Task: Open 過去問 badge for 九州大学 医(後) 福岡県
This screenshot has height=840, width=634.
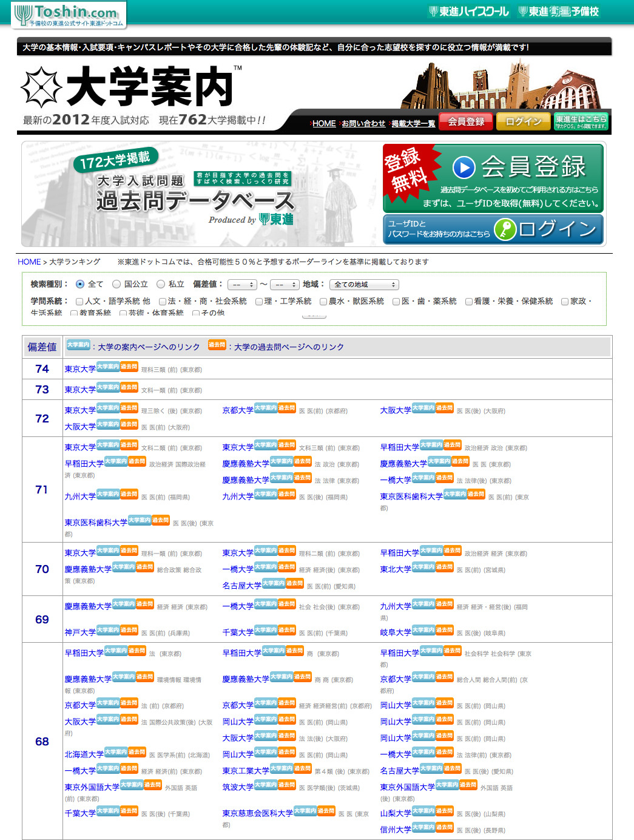Action: tap(286, 494)
